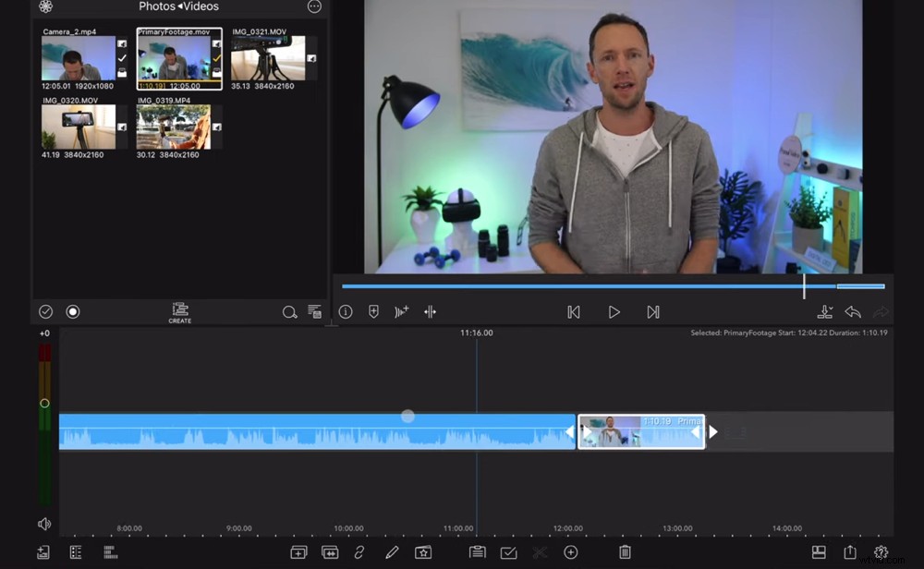The width and height of the screenshot is (924, 569).
Task: Open the link clips tool
Action: click(x=359, y=551)
